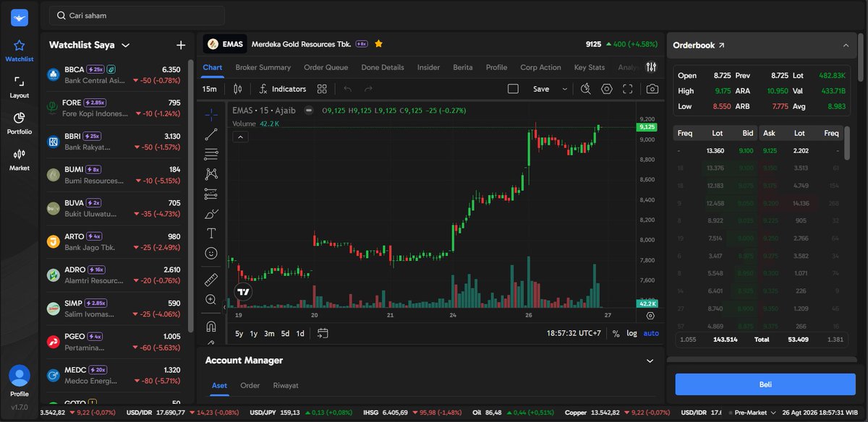Select the crosshair cursor tool
Viewport: 868px width, 422px height.
point(211,114)
